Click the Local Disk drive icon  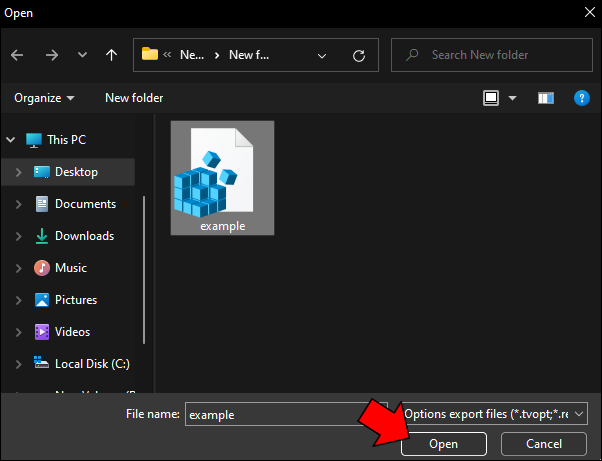coord(41,362)
